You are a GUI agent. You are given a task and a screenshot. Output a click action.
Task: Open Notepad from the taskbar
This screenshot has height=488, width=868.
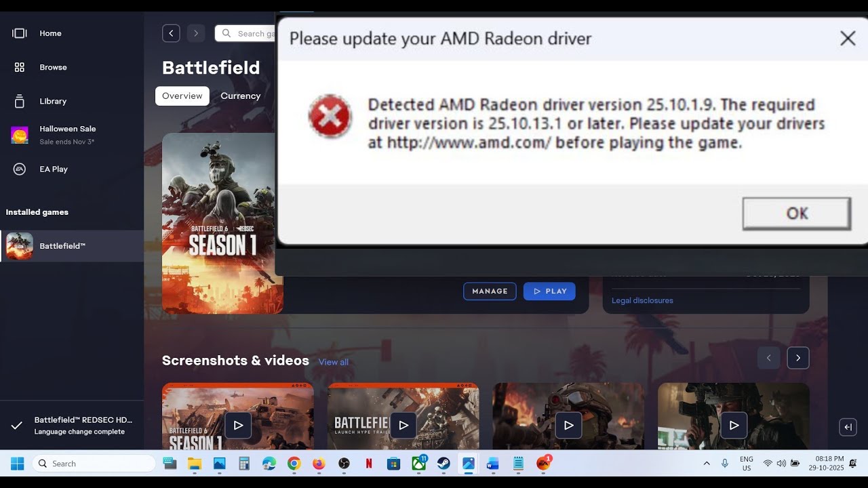518,464
